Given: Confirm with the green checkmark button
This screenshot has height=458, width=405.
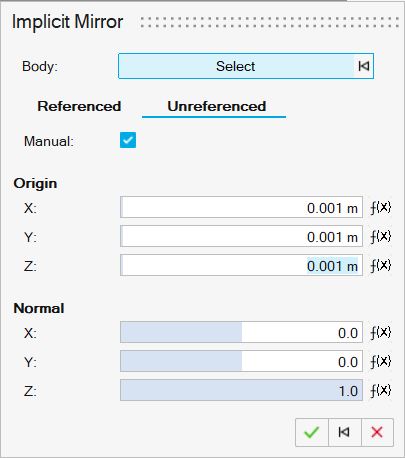Looking at the screenshot, I should tap(312, 432).
